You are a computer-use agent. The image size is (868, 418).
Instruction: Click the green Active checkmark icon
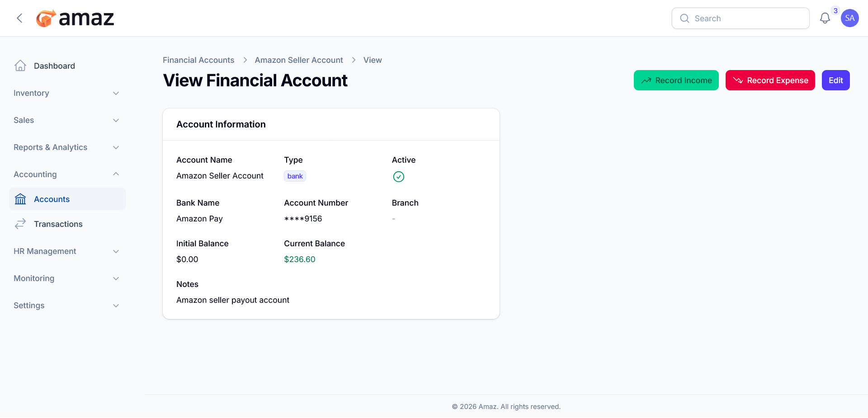[x=398, y=177]
